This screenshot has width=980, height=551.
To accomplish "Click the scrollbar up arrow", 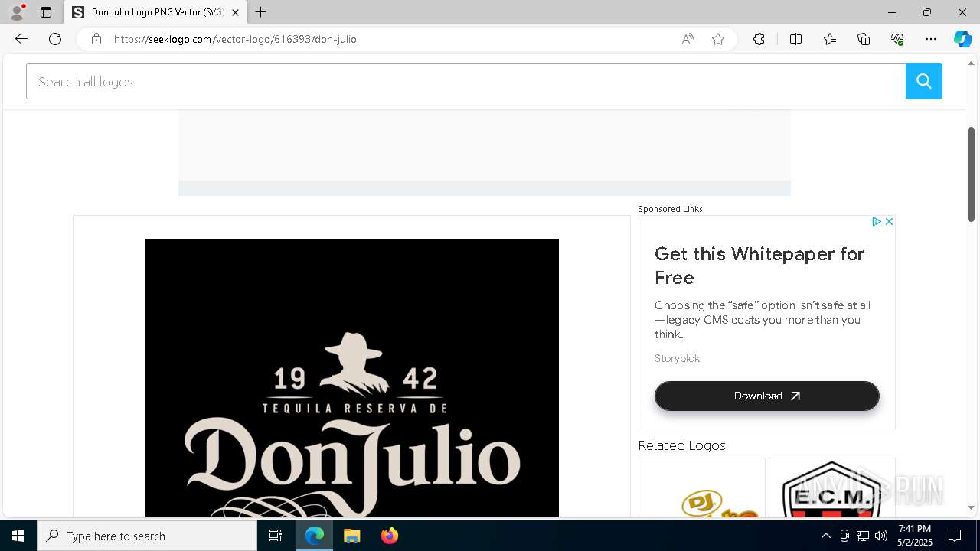I will [971, 62].
